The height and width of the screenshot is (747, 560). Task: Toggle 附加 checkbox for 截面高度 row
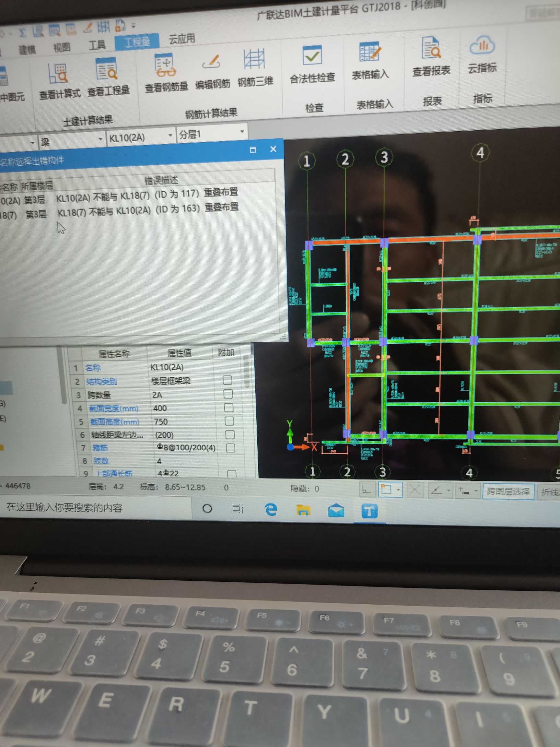229,421
